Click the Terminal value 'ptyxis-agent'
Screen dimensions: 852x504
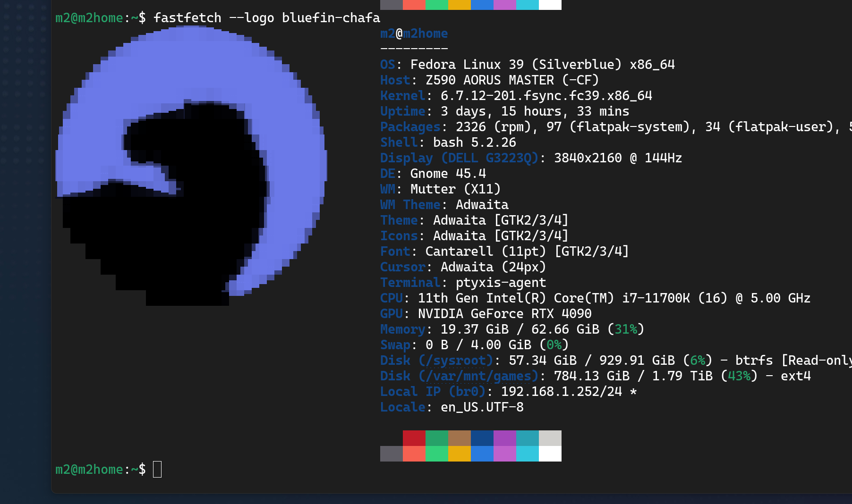point(501,283)
